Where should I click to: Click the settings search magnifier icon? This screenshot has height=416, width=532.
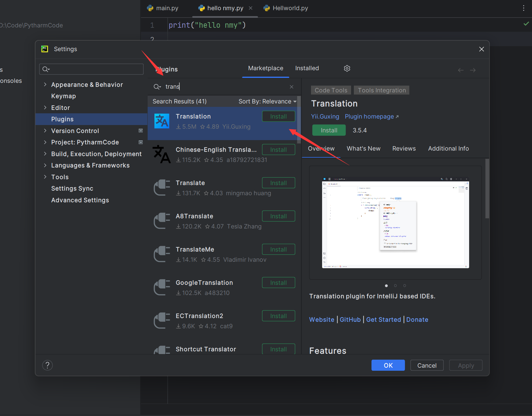pyautogui.click(x=46, y=69)
